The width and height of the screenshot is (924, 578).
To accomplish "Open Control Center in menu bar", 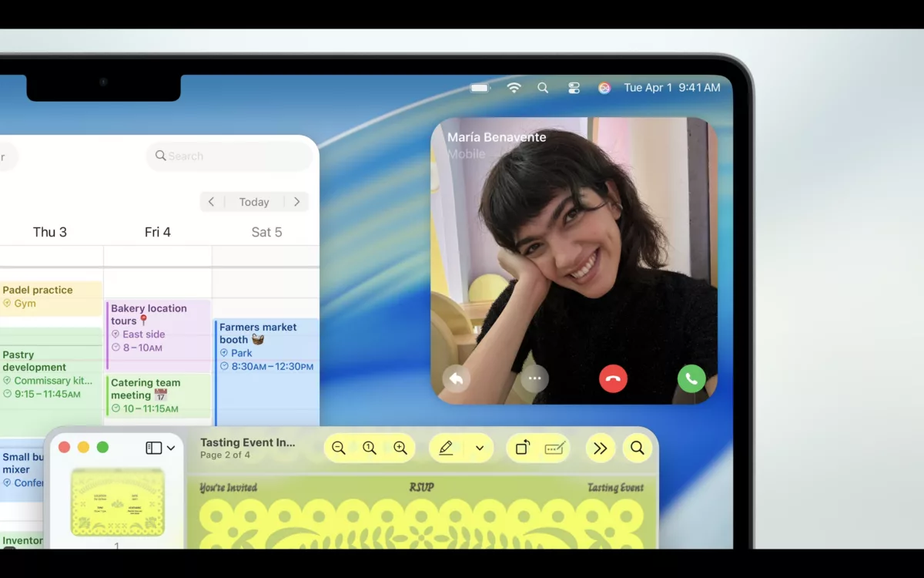I will click(574, 88).
